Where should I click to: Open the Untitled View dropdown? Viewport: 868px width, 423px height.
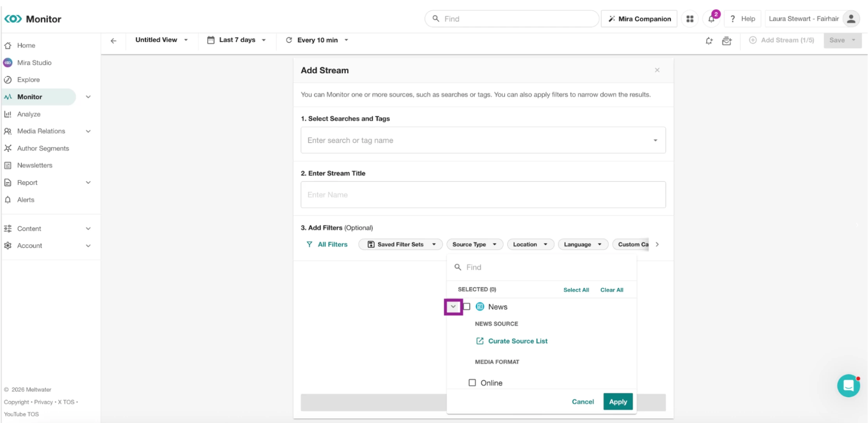pos(162,40)
